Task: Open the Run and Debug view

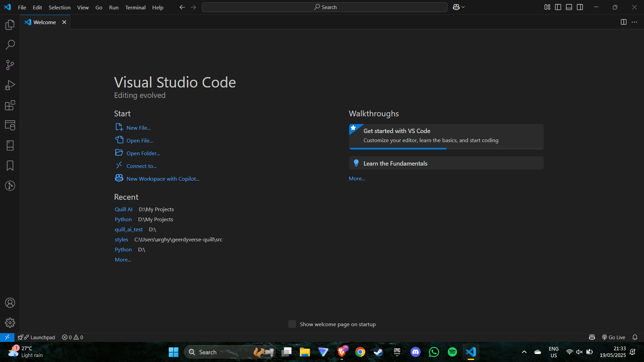Action: pyautogui.click(x=10, y=85)
